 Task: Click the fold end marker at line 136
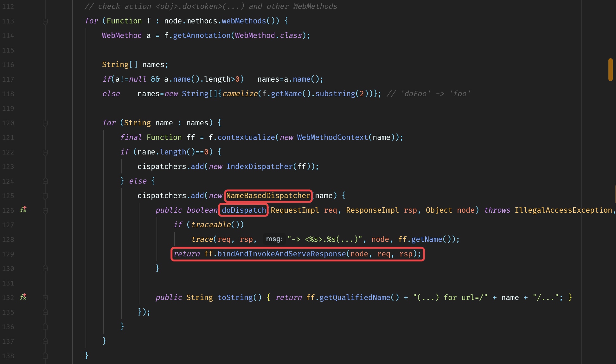[x=45, y=327]
